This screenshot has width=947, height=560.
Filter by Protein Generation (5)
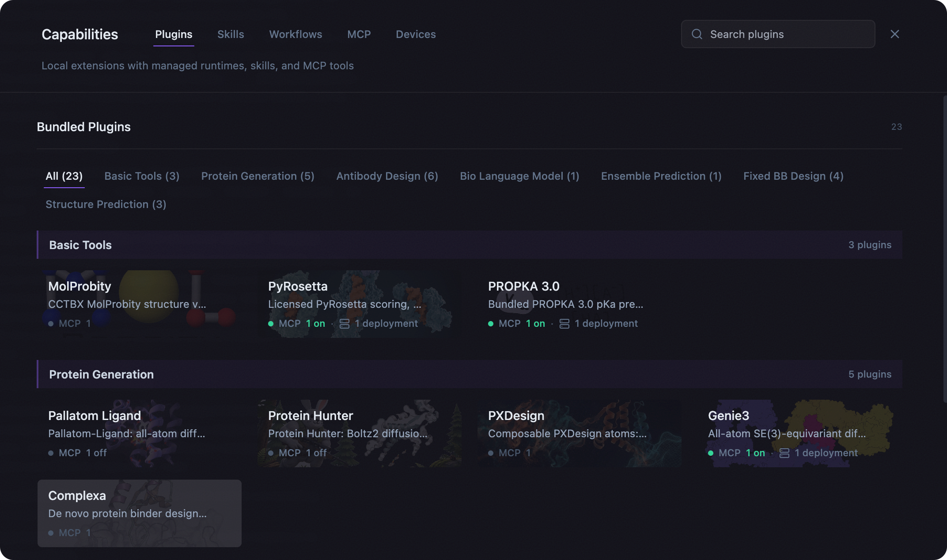point(258,176)
